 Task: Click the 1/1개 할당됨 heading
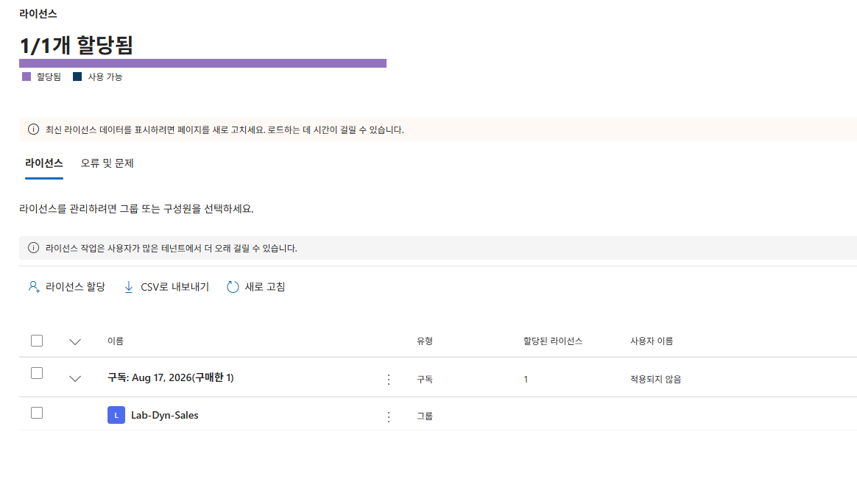point(77,45)
